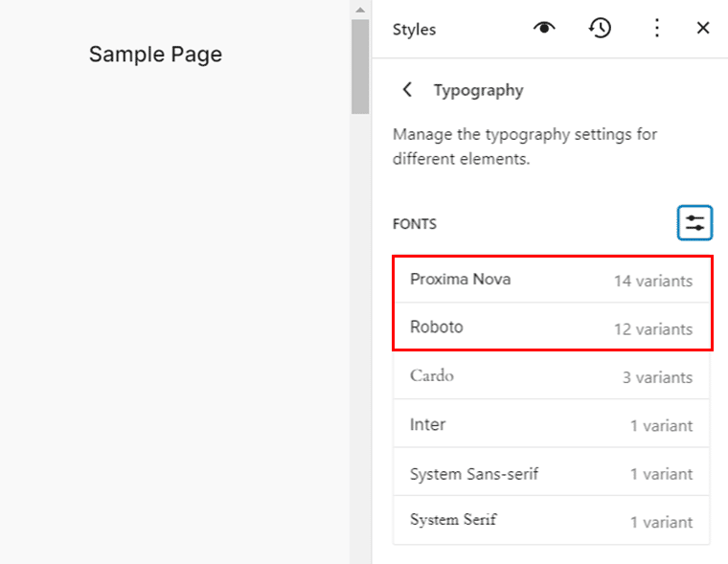The width and height of the screenshot is (728, 564).
Task: Open the Styles more options menu
Action: pos(656,29)
